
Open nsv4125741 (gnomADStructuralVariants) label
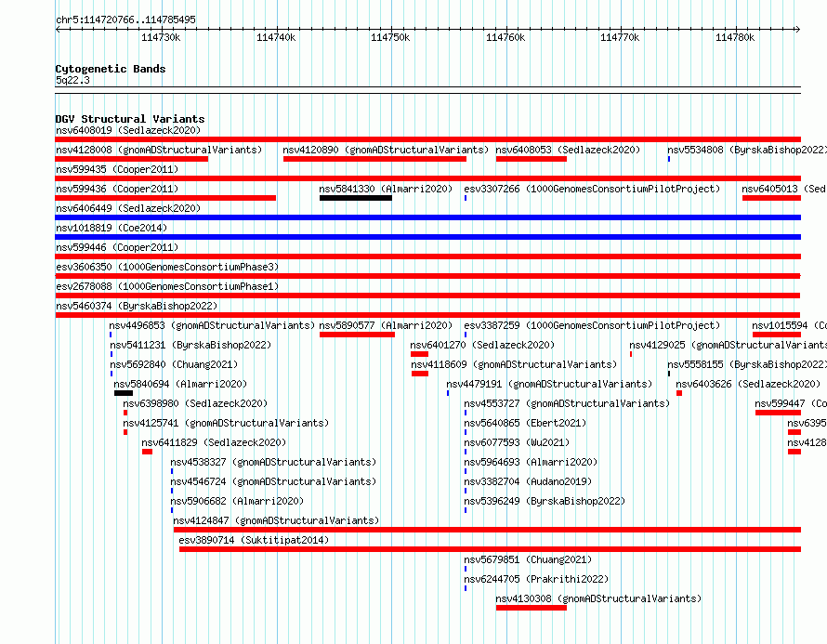click(226, 423)
